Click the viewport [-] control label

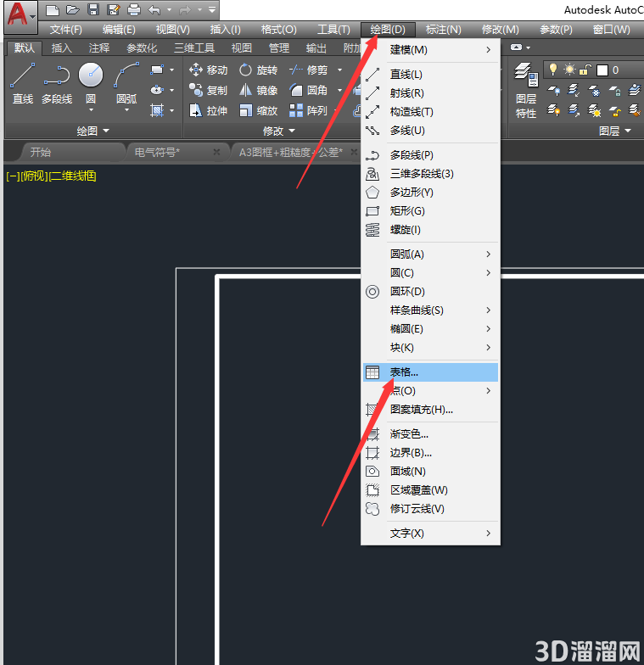coord(13,176)
